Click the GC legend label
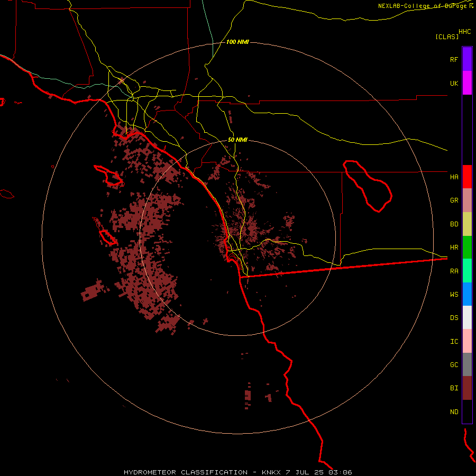476x476 pixels. pyautogui.click(x=454, y=365)
